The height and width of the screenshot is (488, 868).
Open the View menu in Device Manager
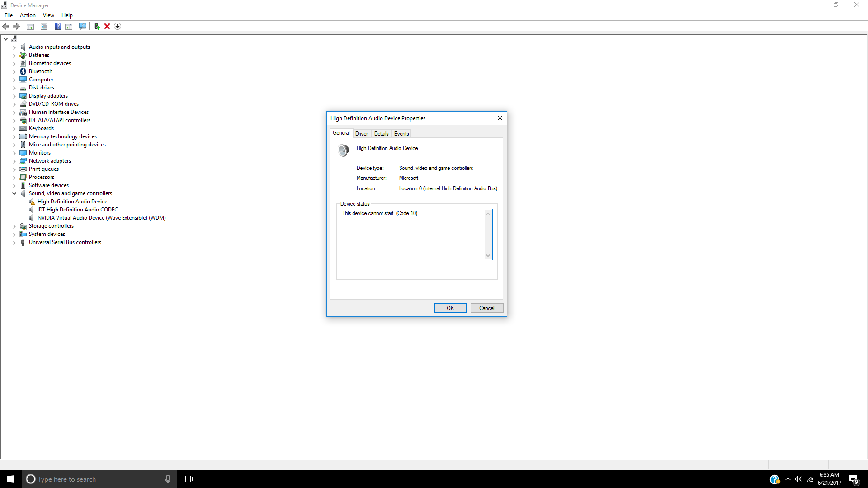tap(47, 15)
